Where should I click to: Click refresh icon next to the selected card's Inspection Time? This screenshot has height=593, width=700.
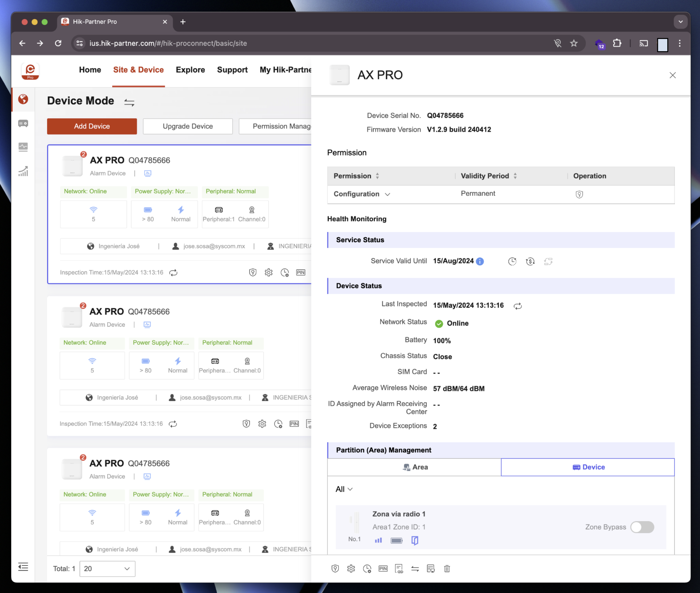click(x=173, y=273)
